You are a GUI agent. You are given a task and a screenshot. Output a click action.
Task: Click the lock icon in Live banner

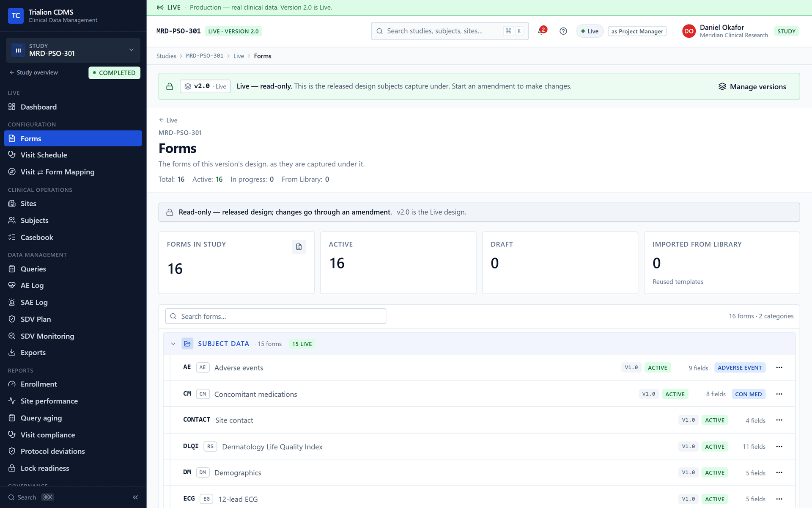pos(170,86)
